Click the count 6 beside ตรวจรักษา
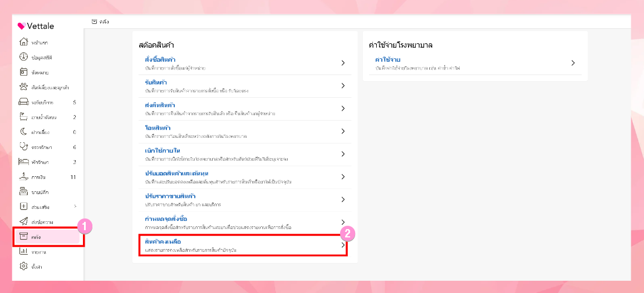 pos(75,147)
